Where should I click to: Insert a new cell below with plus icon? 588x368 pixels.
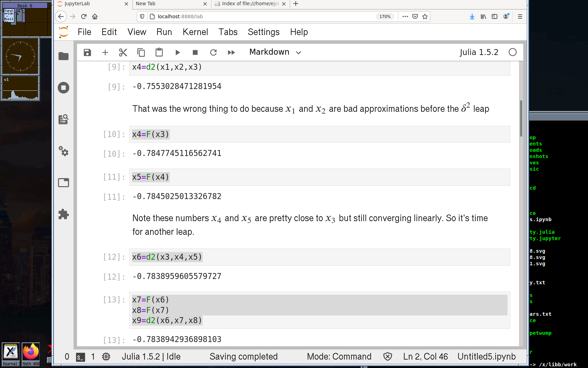[x=105, y=53]
